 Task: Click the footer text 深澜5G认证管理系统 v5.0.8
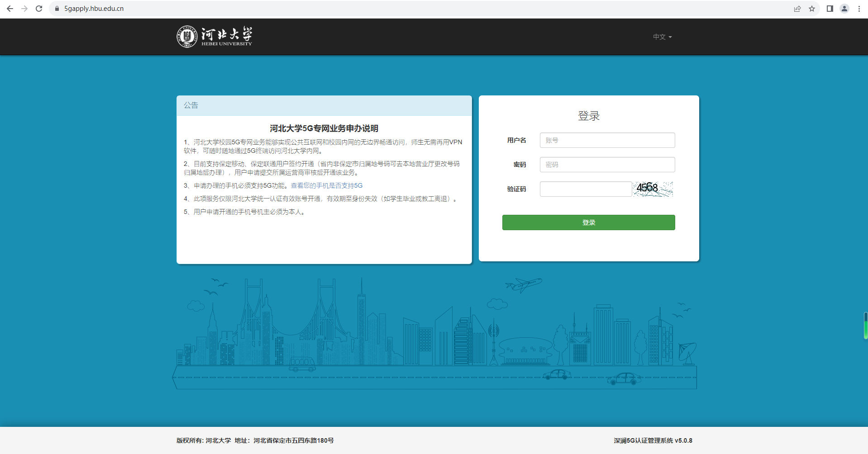[x=653, y=440]
